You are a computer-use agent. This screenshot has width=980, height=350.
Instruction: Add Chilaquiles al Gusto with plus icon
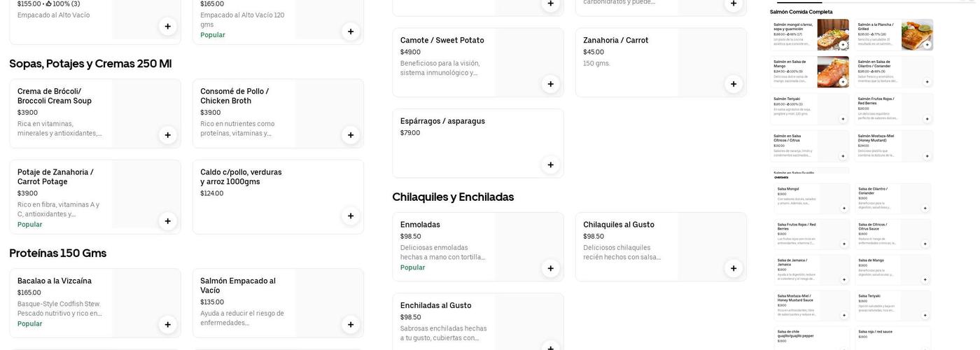[734, 268]
